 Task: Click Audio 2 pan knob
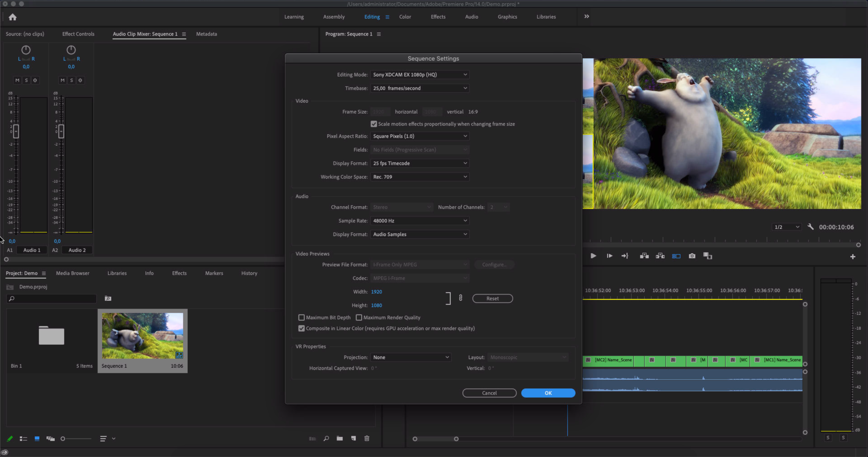(x=71, y=50)
